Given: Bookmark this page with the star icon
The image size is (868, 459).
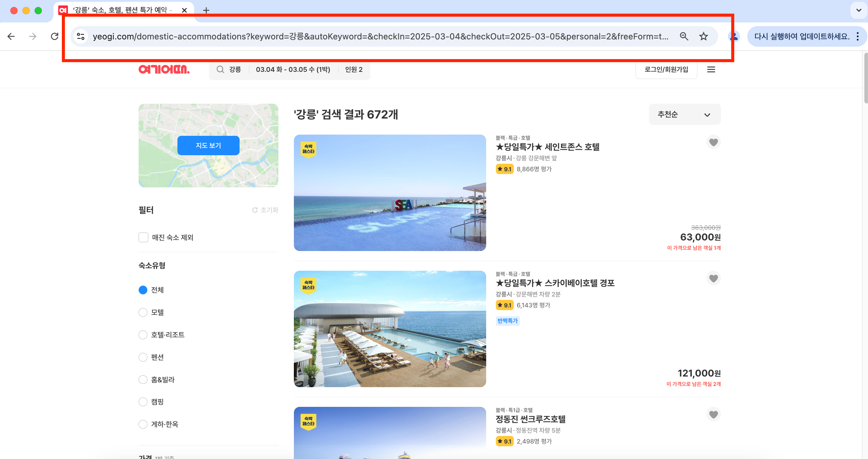Looking at the screenshot, I should 704,36.
